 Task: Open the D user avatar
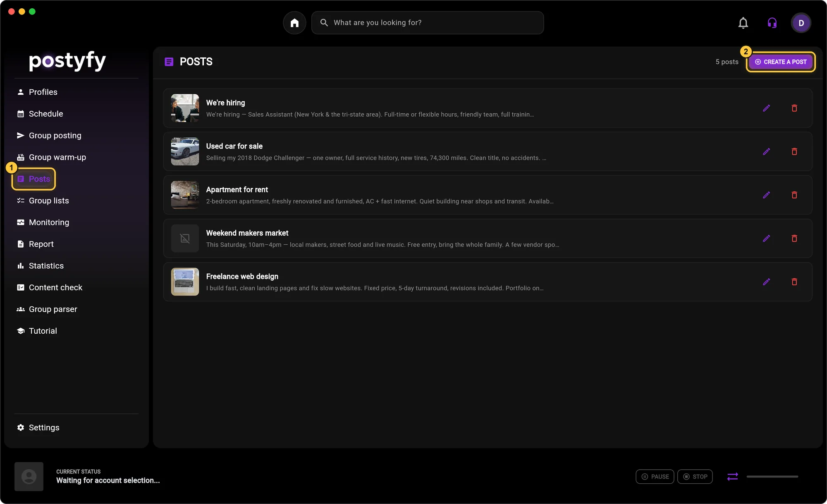tap(801, 23)
